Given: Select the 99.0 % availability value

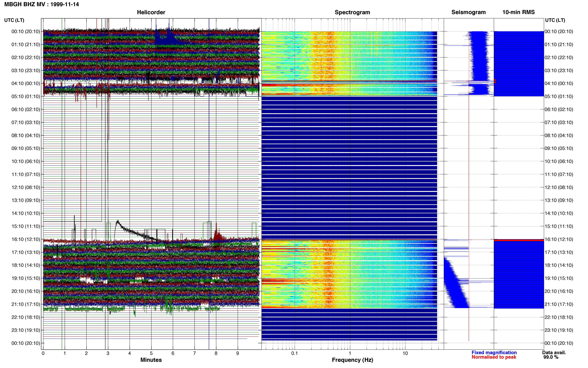Looking at the screenshot, I should point(551,357).
